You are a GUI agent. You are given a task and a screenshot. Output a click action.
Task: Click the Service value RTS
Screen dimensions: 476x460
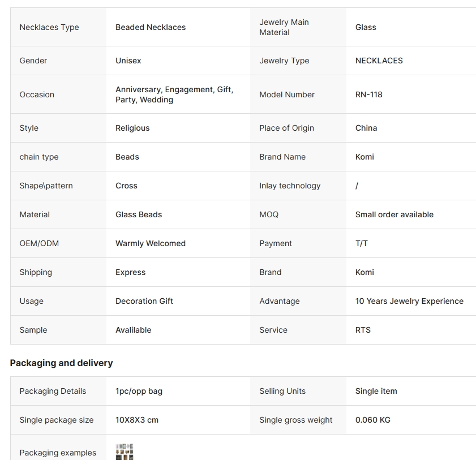point(363,330)
